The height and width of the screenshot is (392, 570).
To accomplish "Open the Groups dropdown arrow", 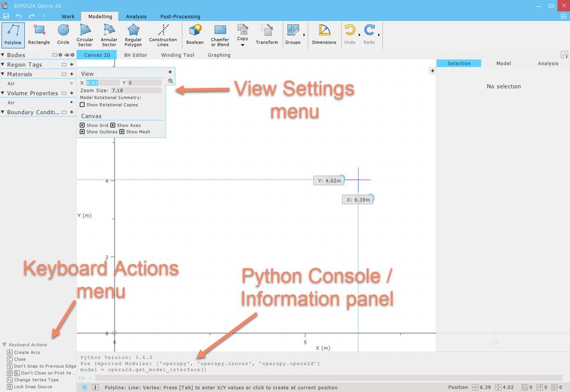I will 304,36.
